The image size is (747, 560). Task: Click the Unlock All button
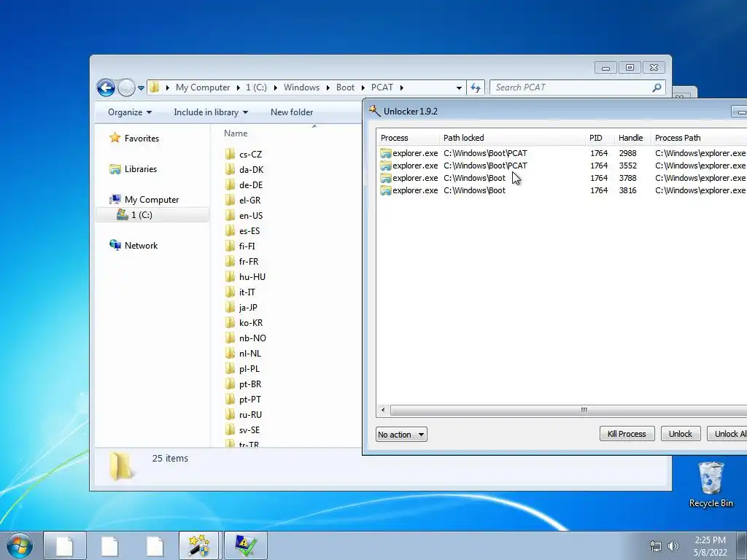click(x=727, y=434)
